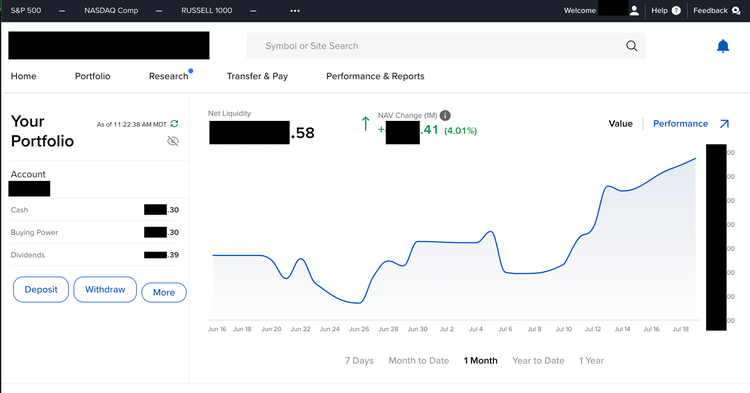The image size is (750, 393).
Task: Open the Home menu
Action: [x=23, y=76]
